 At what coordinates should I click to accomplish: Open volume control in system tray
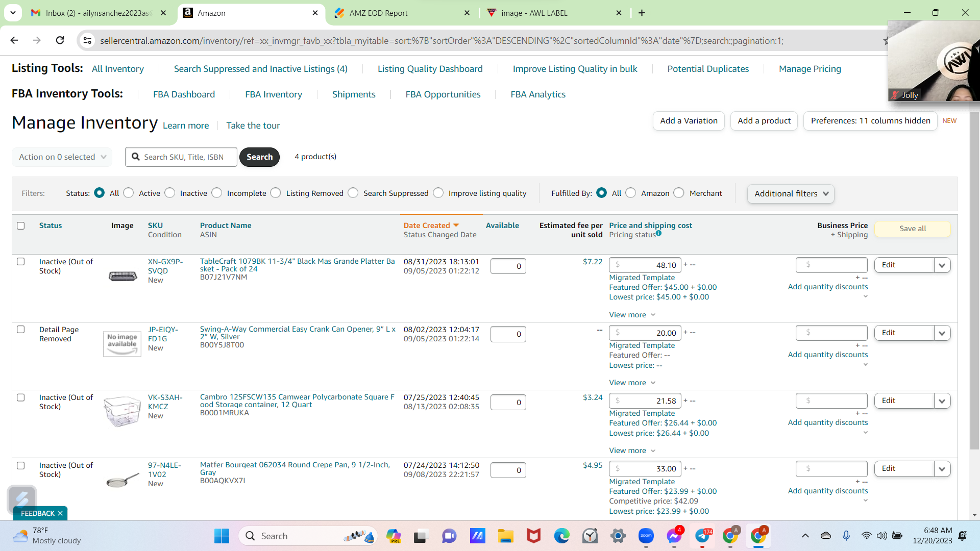click(881, 536)
